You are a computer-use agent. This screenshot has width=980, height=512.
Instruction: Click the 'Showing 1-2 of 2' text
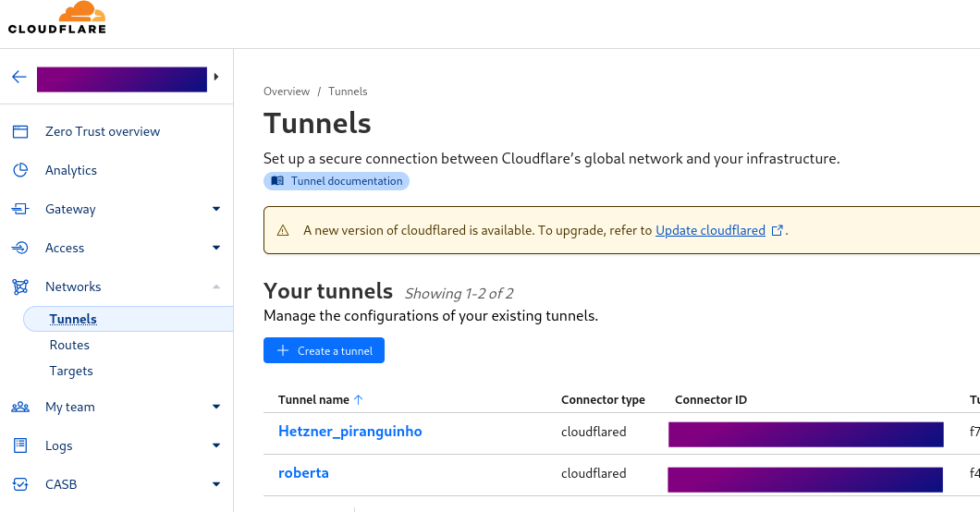click(x=459, y=294)
